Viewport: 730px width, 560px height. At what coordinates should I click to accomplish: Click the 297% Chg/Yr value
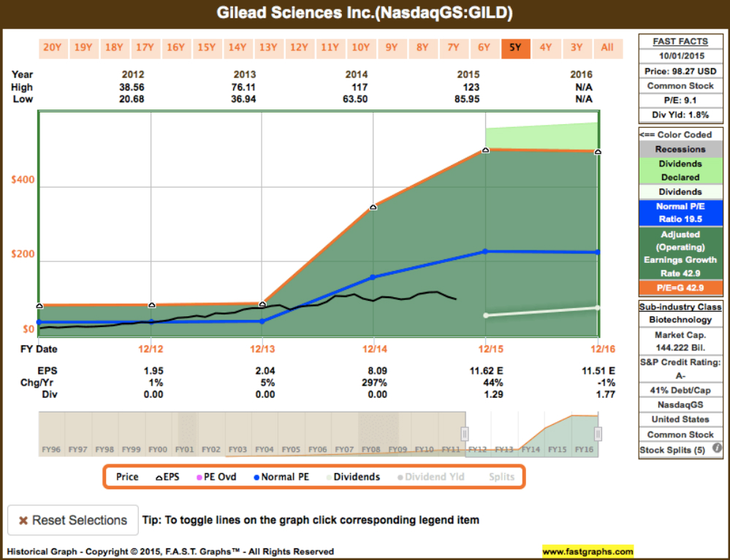[x=374, y=383]
